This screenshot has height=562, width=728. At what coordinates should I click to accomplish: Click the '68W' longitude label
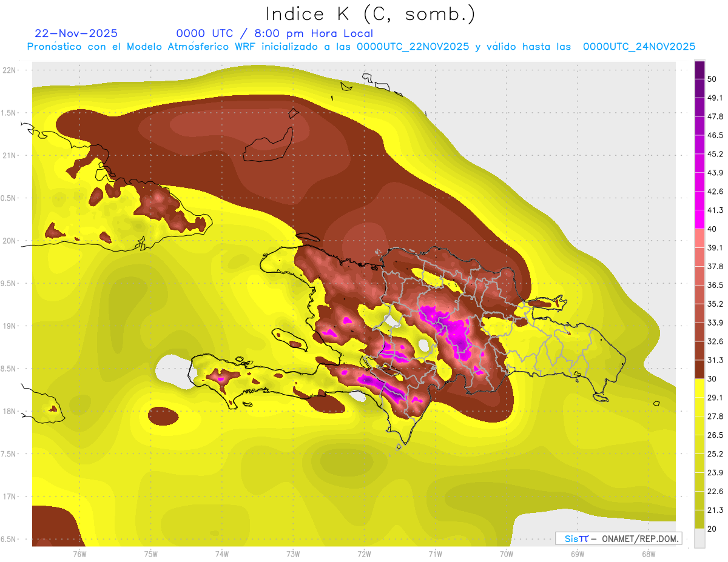pyautogui.click(x=649, y=554)
